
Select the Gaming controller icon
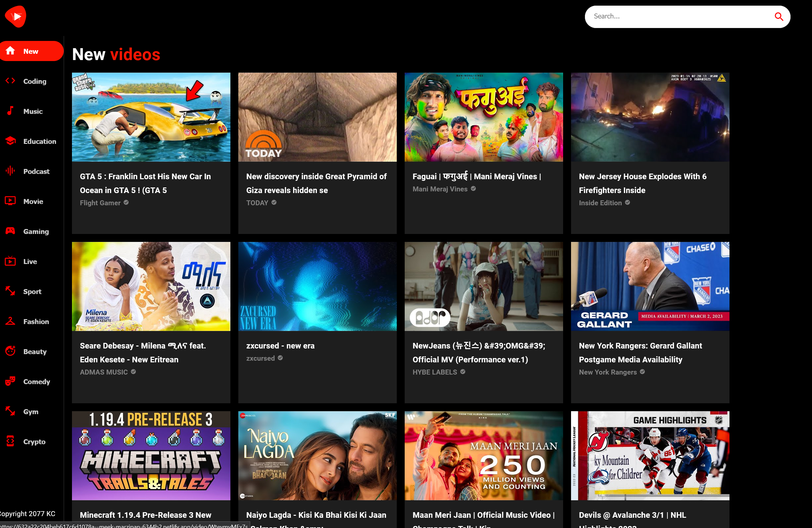10,231
